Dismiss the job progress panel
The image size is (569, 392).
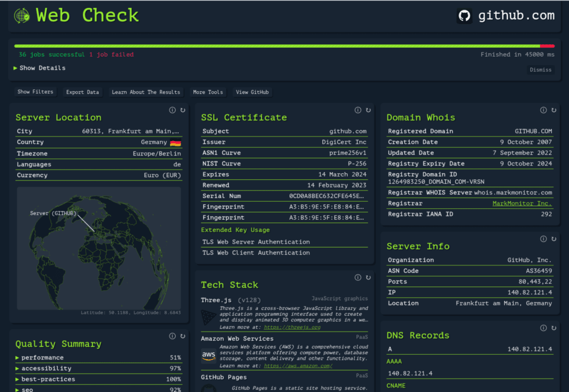click(x=540, y=69)
